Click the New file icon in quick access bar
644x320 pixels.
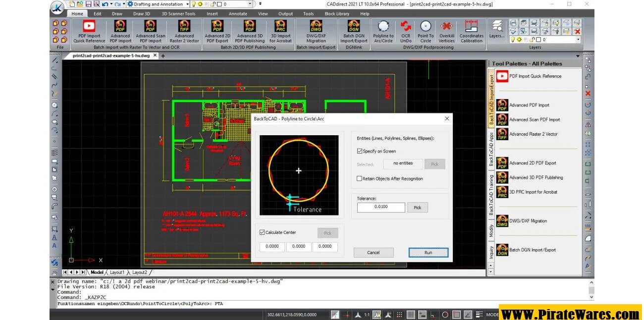coord(72,4)
